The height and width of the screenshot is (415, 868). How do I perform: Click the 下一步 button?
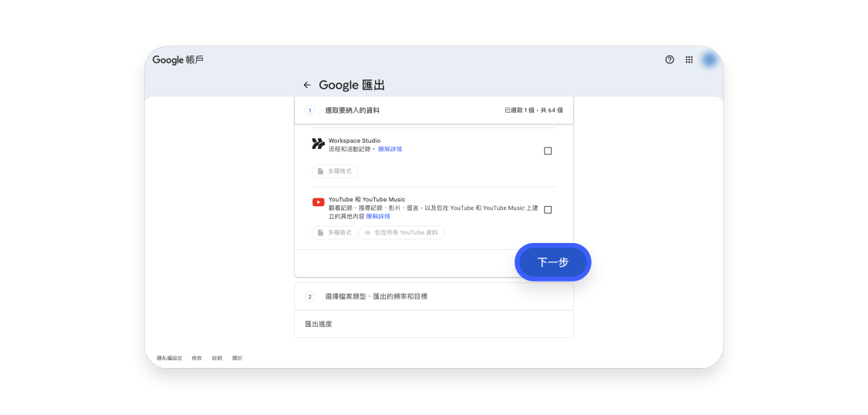tap(553, 262)
